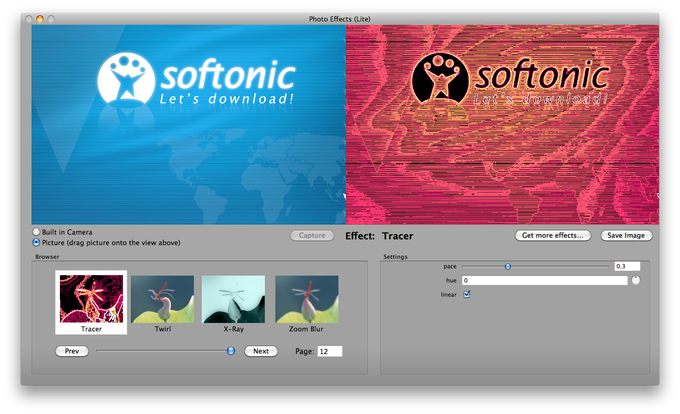Go to next page with Next
This screenshot has width=680, height=414.
[x=261, y=351]
